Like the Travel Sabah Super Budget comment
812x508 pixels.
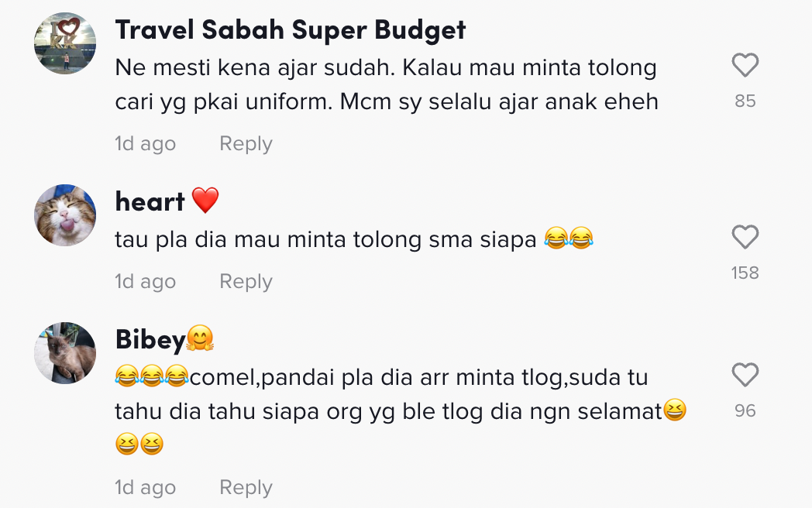click(x=745, y=66)
